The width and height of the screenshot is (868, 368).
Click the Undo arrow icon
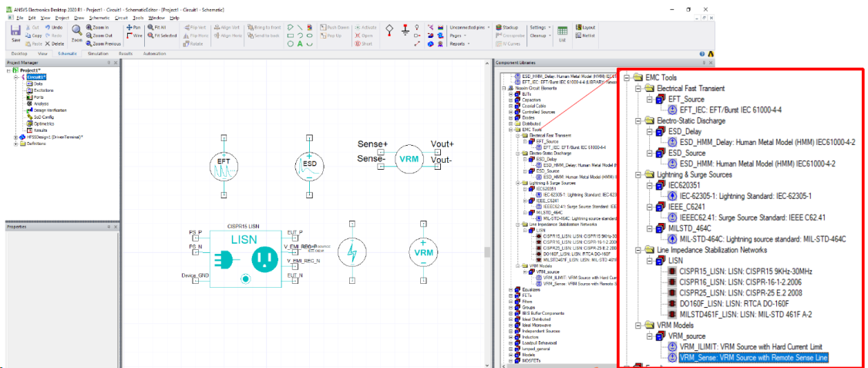coord(48,27)
